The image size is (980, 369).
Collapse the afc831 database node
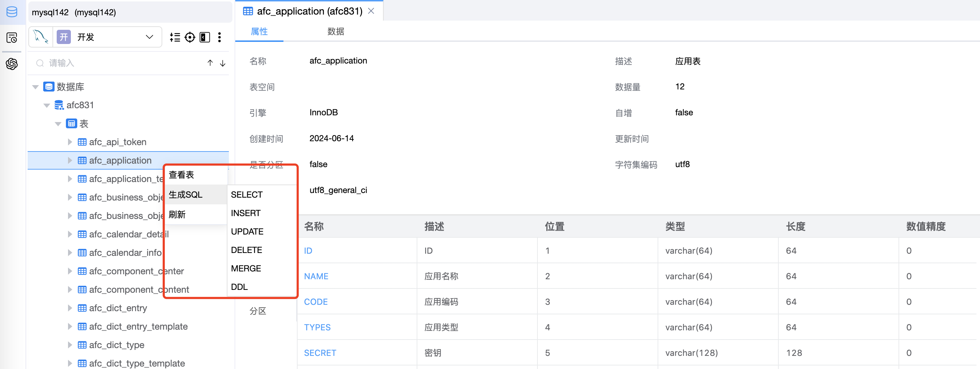tap(46, 105)
